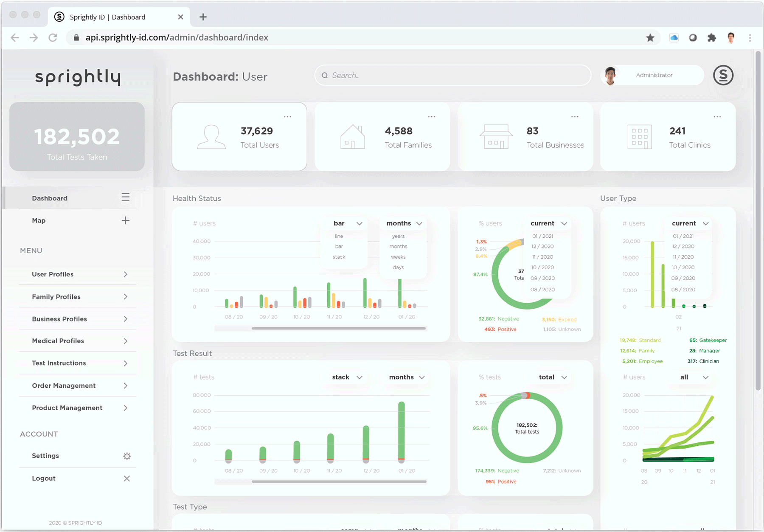Click into the dashboard Search field
This screenshot has width=764, height=532.
coord(452,75)
